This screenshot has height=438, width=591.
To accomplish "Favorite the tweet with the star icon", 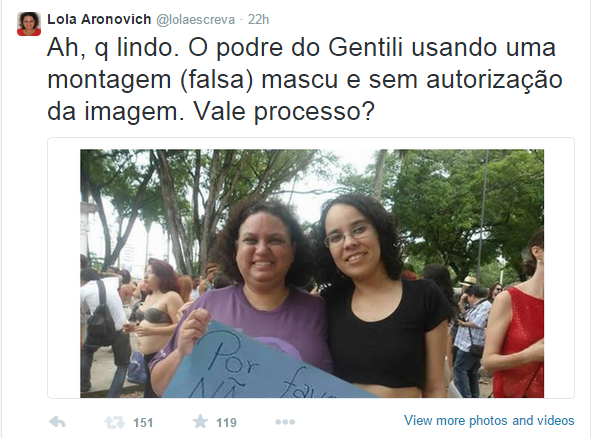I will (x=200, y=421).
